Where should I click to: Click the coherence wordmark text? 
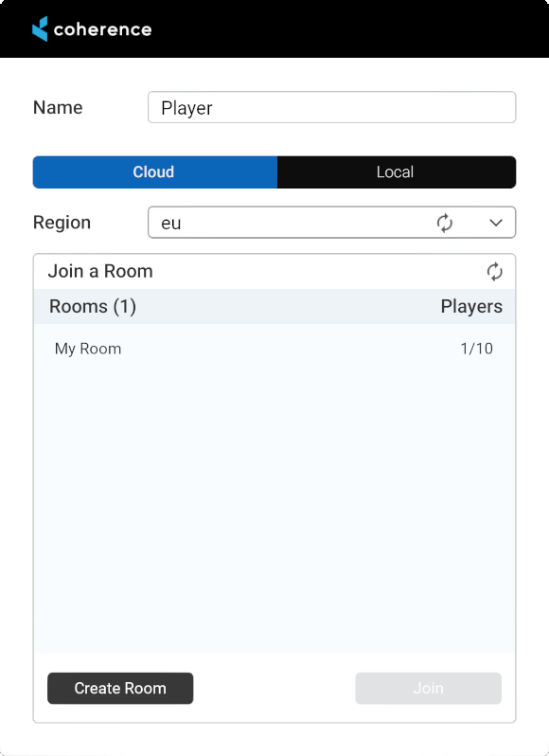pyautogui.click(x=102, y=29)
